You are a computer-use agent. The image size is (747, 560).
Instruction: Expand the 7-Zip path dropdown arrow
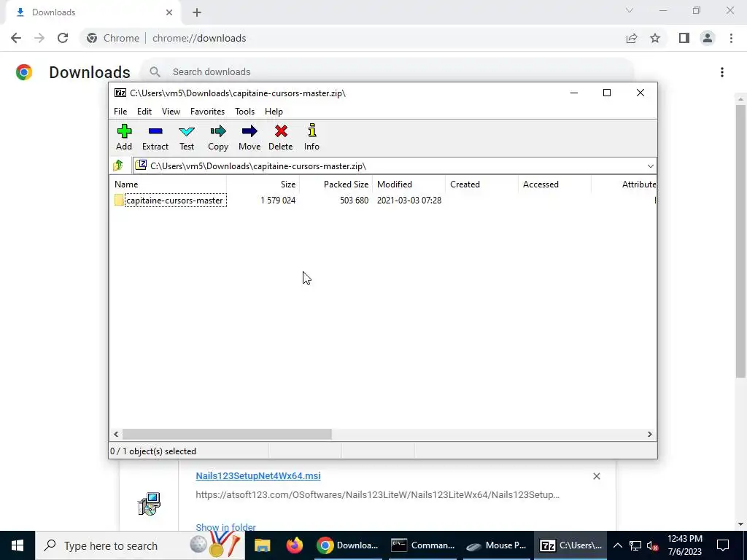coord(650,166)
